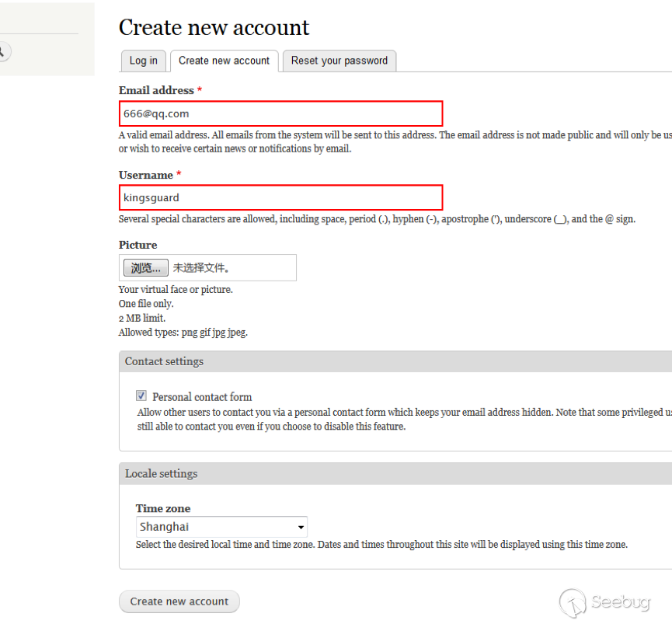This screenshot has width=672, height=624.
Task: Select the Create new account tab
Action: (x=224, y=61)
